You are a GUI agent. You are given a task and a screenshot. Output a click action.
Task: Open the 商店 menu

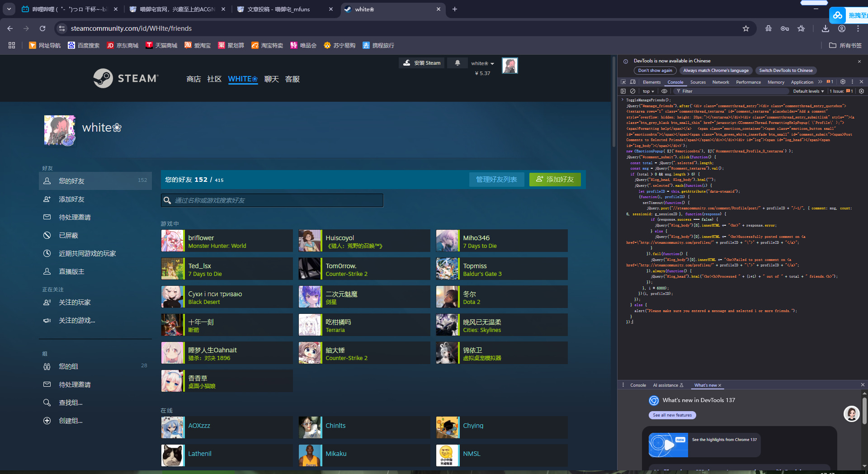[x=193, y=79]
